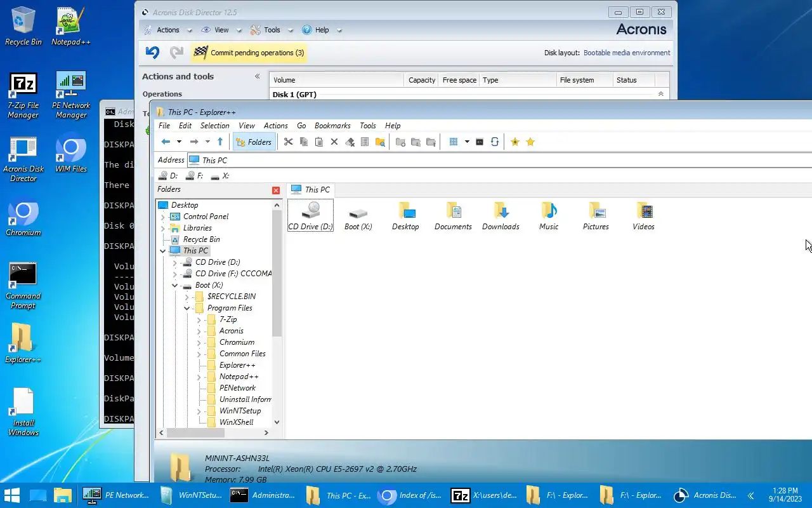The width and height of the screenshot is (812, 508).
Task: Click the Move To folder icon
Action: [x=431, y=142]
